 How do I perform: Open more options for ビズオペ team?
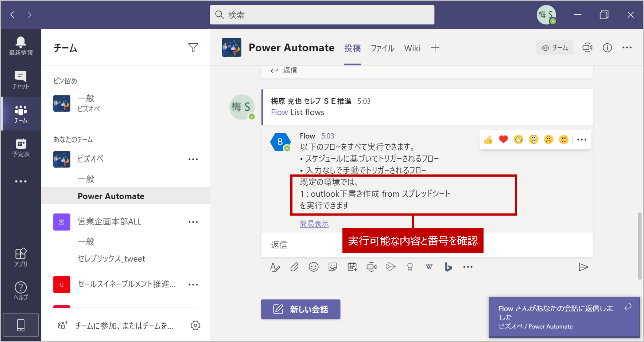click(194, 159)
